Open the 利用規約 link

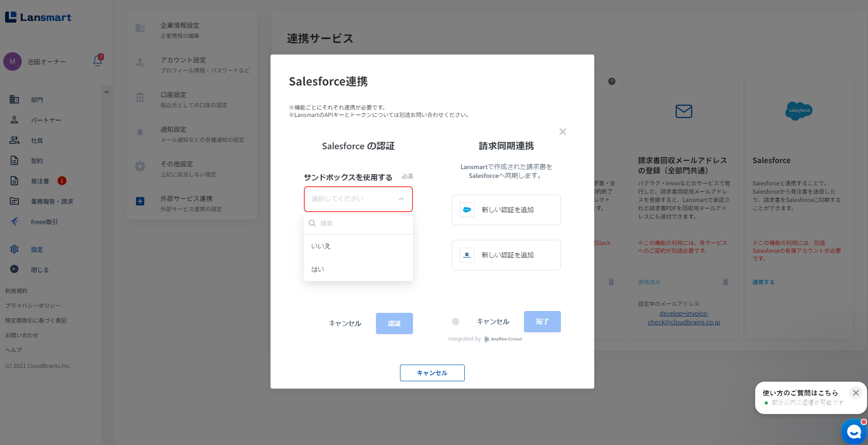click(x=16, y=291)
